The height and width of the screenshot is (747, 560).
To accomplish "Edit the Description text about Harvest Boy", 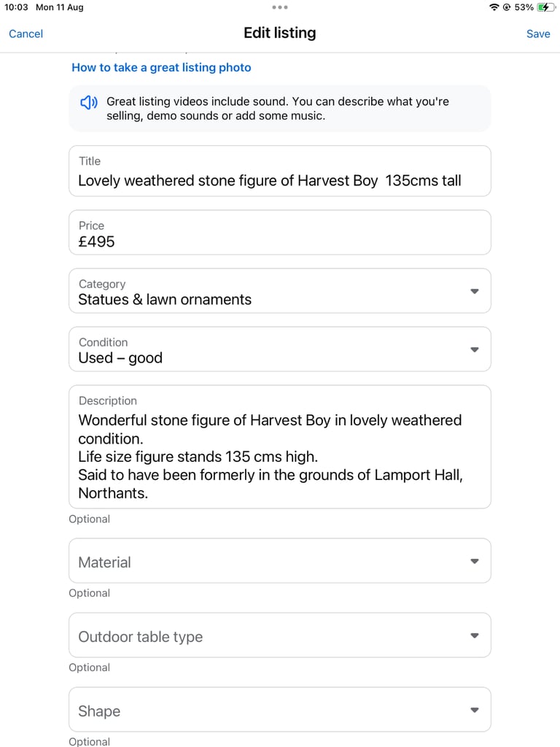I will pos(280,447).
